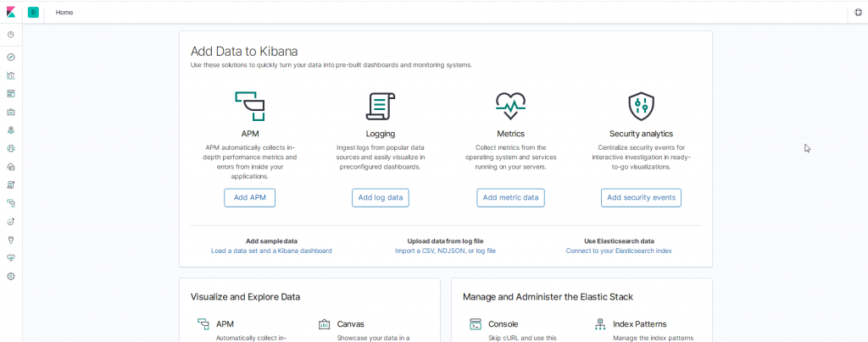Click the Security analytics card heading
The width and height of the screenshot is (868, 342).
pyautogui.click(x=641, y=134)
